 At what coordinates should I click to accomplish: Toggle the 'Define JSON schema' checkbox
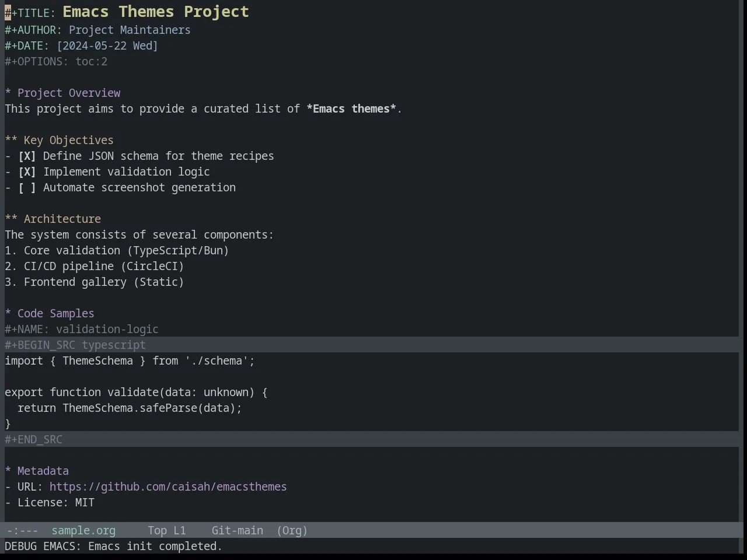(27, 156)
